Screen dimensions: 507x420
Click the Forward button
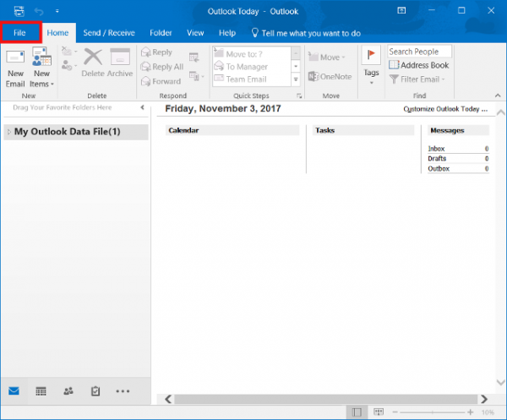pyautogui.click(x=161, y=81)
